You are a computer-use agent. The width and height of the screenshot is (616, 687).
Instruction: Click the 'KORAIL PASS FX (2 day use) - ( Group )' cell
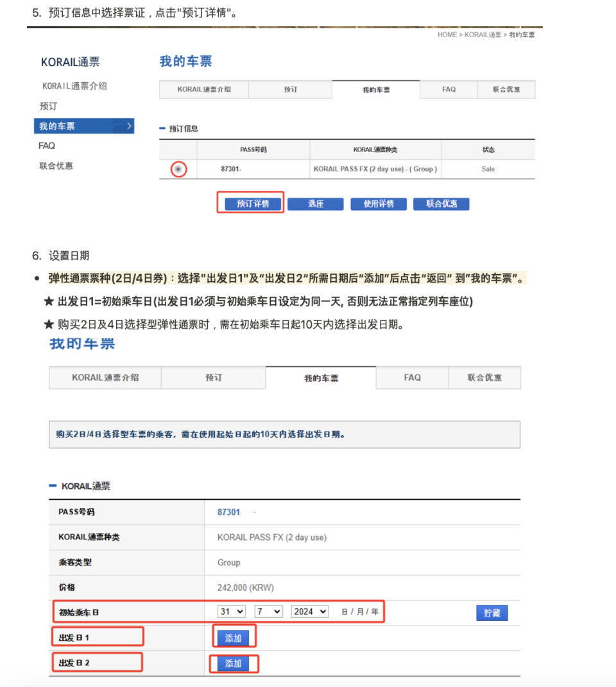pos(375,169)
